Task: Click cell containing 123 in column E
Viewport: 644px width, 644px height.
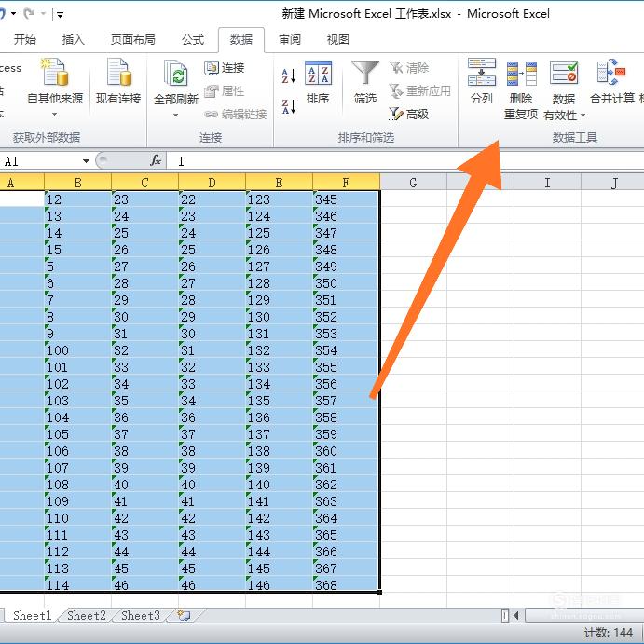Action: pos(279,199)
